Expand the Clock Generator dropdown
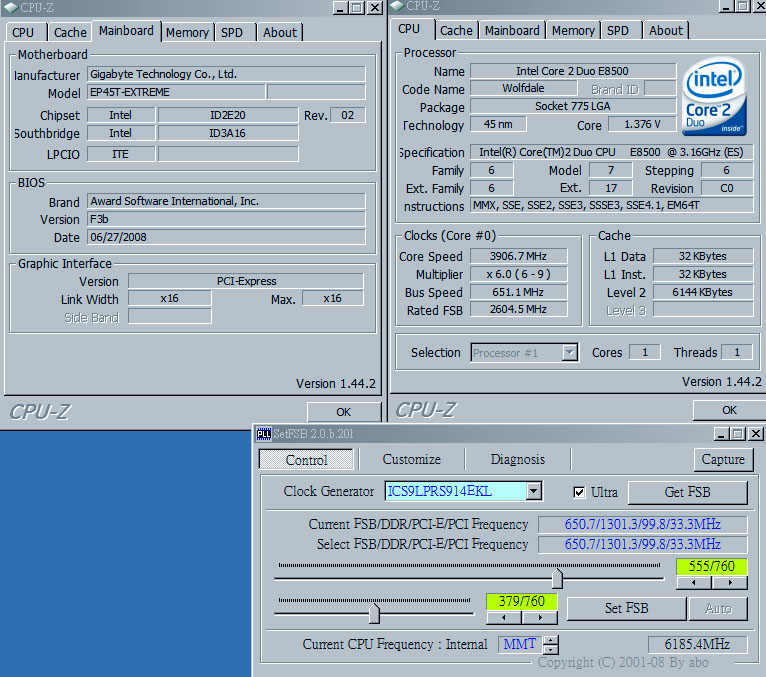This screenshot has width=766, height=677. click(x=533, y=491)
